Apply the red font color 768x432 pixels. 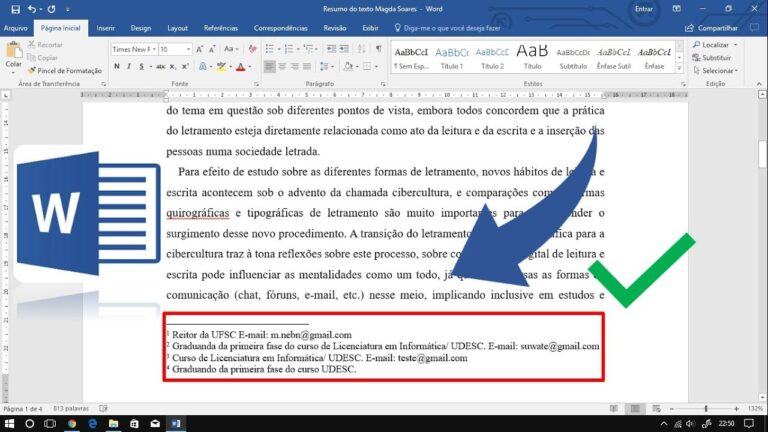tap(240, 67)
